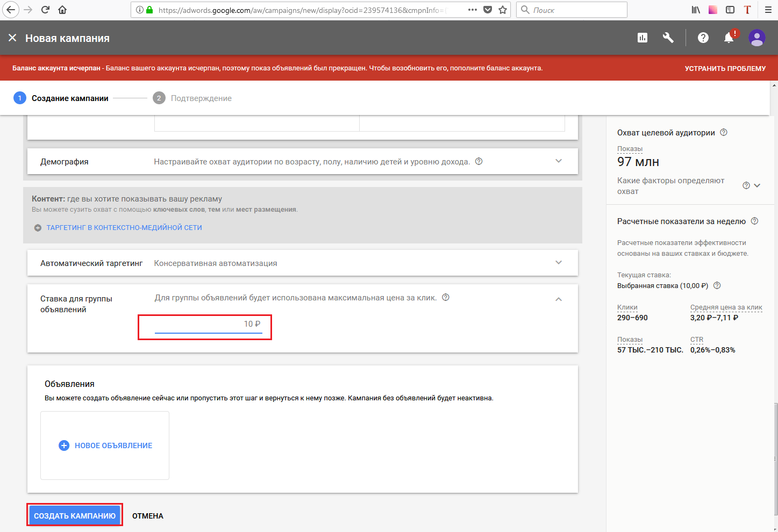Collapse the Ставка для группы объявлений section
The height and width of the screenshot is (532, 778).
coord(559,299)
